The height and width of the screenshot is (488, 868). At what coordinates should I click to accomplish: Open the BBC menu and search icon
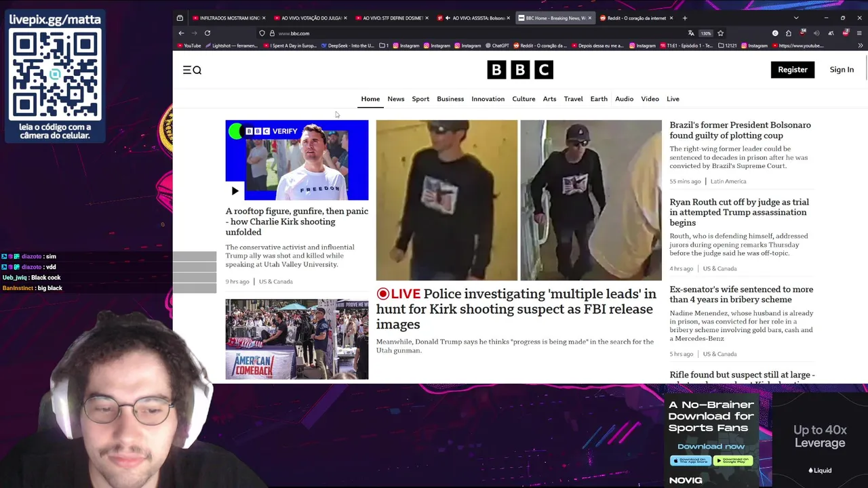pyautogui.click(x=192, y=70)
